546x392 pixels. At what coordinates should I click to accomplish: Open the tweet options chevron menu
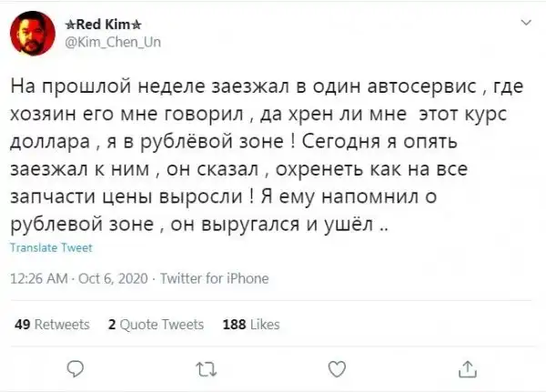524,24
